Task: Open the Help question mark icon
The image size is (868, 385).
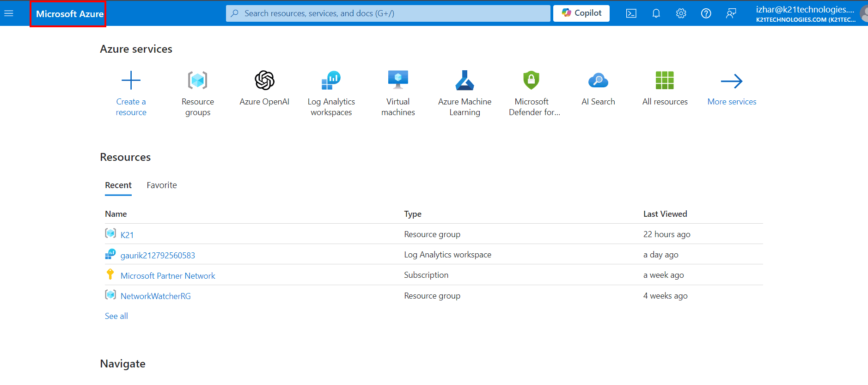Action: (x=706, y=13)
